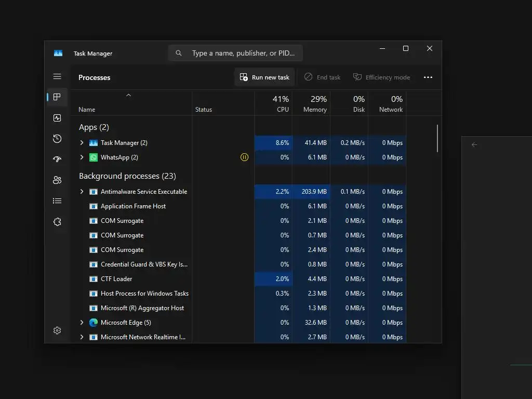Click the Microsoft Edge process icon
Viewport: 532px width, 399px height.
pos(94,323)
